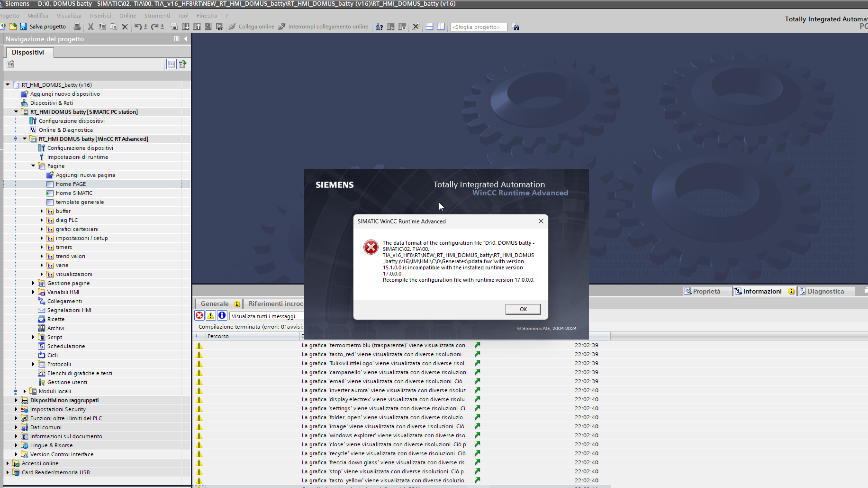Expand the Variabili HMI node
The width and height of the screenshot is (868, 488).
point(33,292)
